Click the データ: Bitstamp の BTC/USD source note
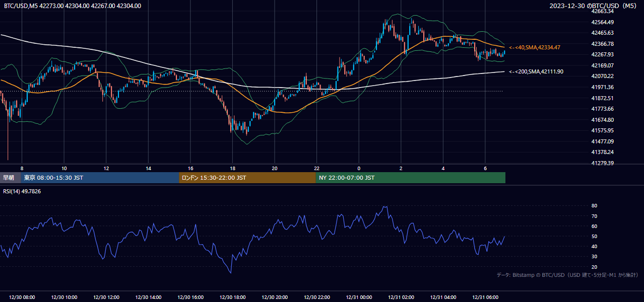 pos(567,275)
